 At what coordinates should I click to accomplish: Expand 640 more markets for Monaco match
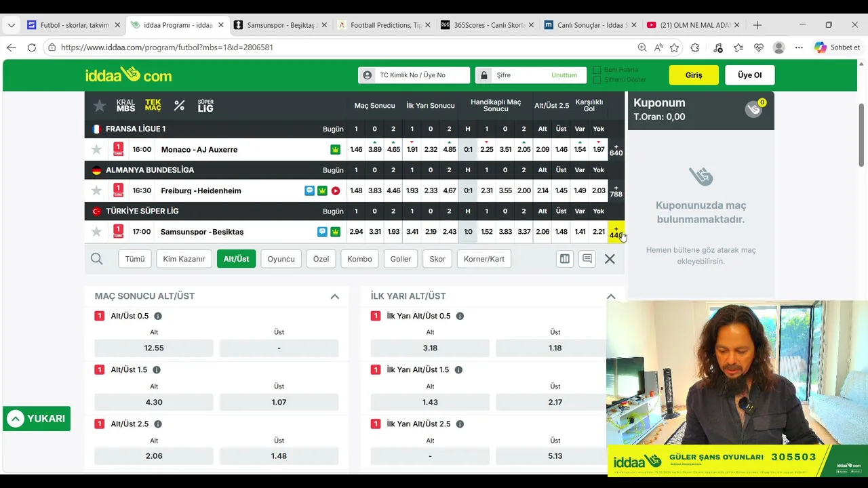(x=616, y=150)
